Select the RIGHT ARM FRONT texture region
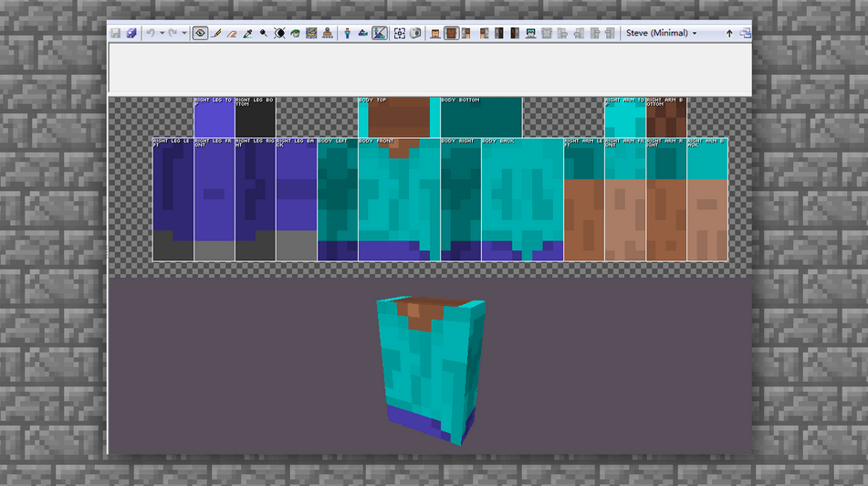 pyautogui.click(x=625, y=199)
